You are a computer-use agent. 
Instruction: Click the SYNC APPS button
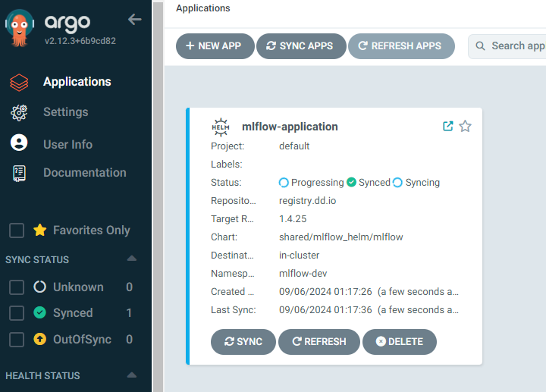click(301, 46)
